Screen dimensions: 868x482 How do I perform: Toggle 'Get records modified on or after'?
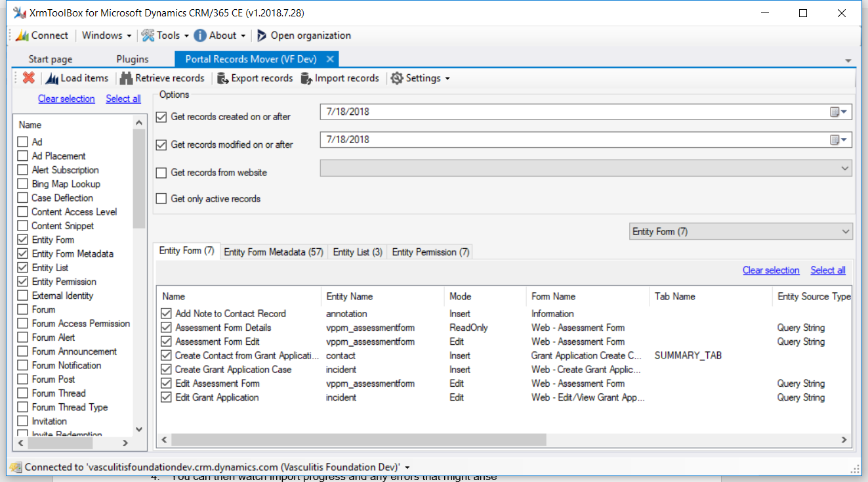point(161,144)
